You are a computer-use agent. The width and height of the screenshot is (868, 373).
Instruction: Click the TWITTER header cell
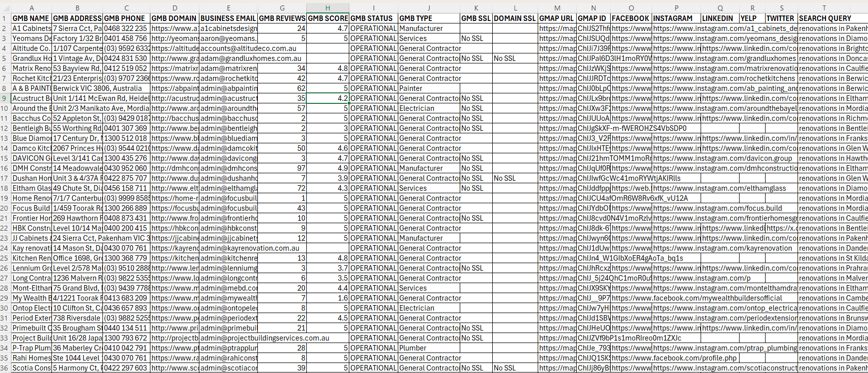(x=782, y=18)
